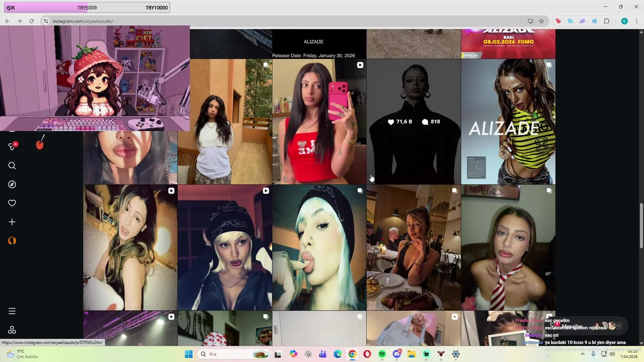Click the 818 comments count on hovered post

tap(431, 122)
